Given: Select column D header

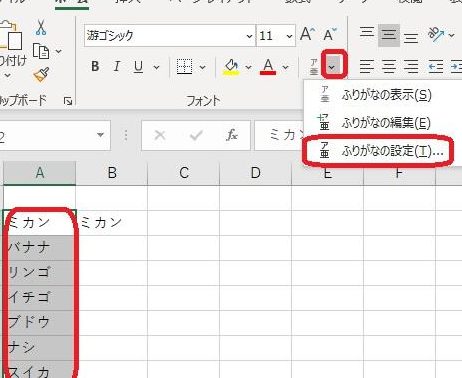Looking at the screenshot, I should click(255, 173).
